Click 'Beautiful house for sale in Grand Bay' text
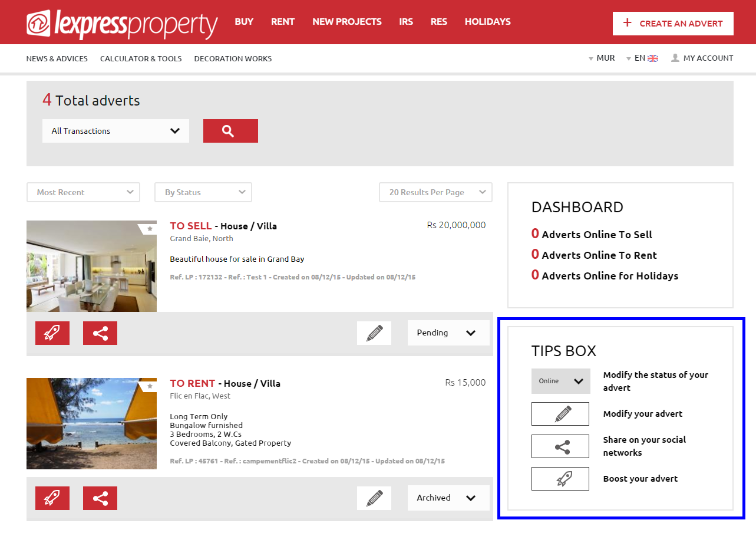This screenshot has width=756, height=533. (237, 259)
